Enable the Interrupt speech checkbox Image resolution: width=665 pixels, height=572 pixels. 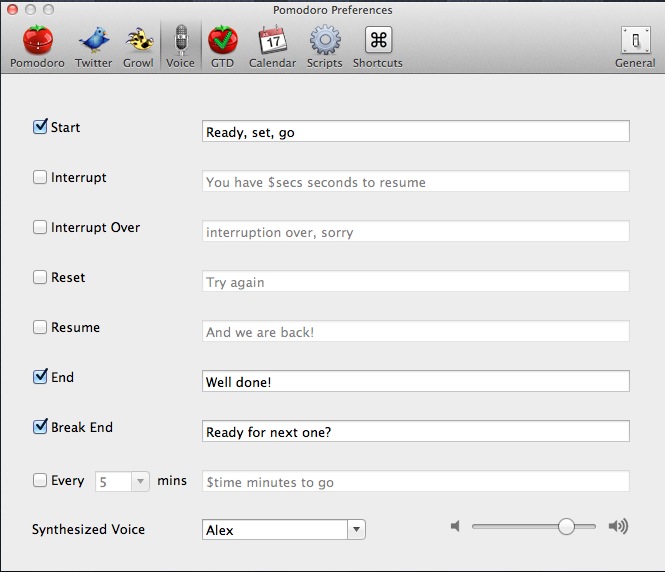(40, 177)
